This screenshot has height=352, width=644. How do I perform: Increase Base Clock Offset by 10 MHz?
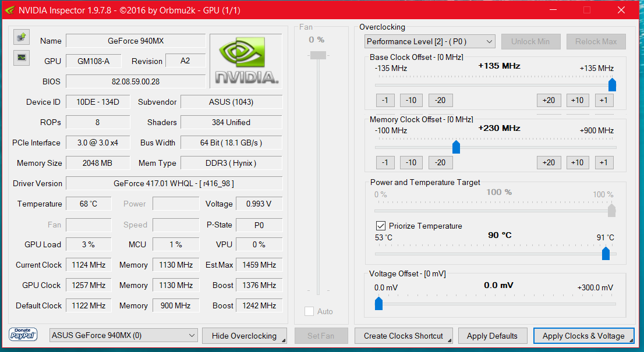click(578, 100)
